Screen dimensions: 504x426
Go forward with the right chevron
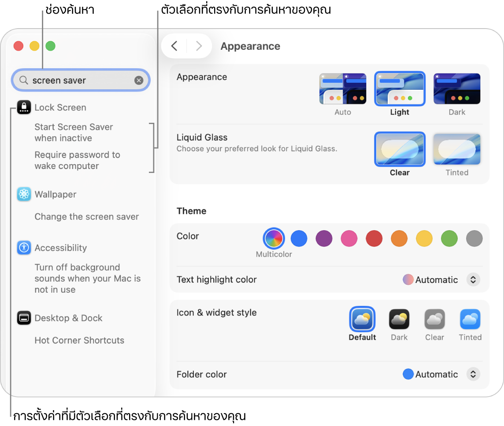pos(199,46)
